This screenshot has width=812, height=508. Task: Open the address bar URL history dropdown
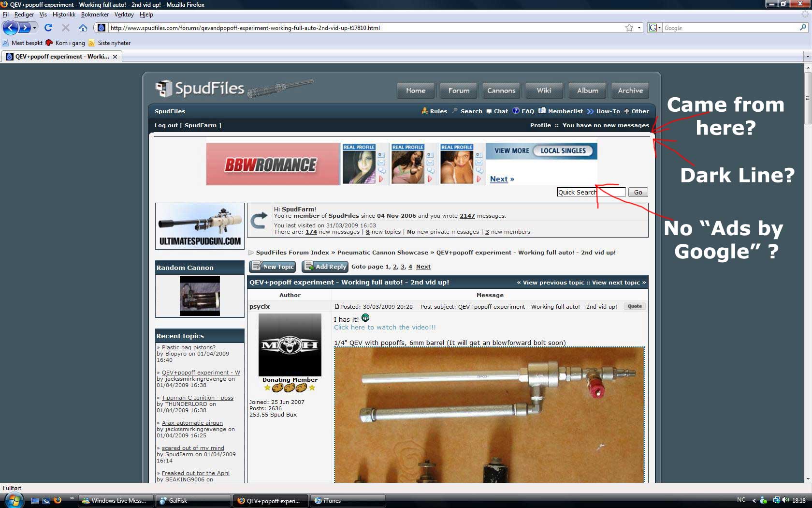tap(639, 28)
